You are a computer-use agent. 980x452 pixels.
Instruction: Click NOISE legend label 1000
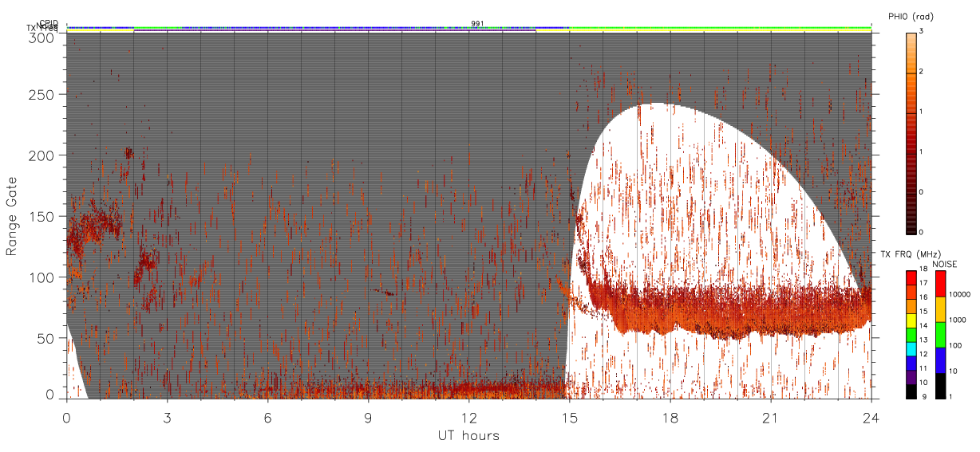click(958, 320)
